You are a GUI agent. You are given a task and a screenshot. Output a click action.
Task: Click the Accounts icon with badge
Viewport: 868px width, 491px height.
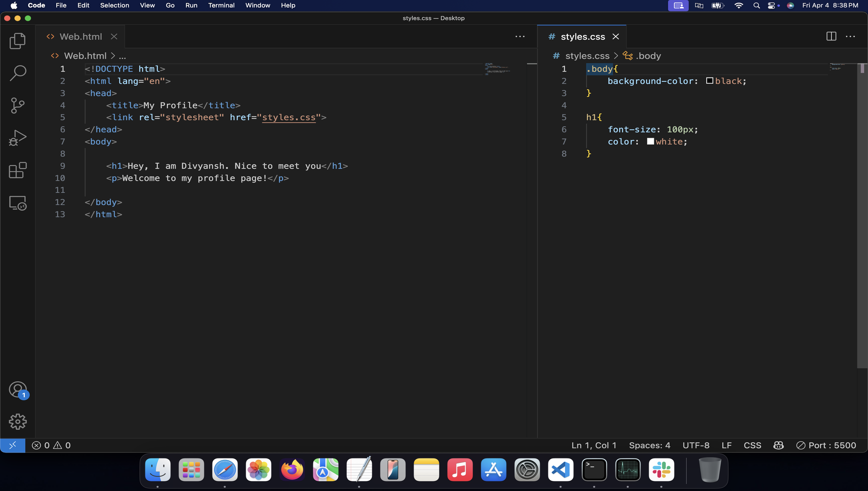[18, 390]
